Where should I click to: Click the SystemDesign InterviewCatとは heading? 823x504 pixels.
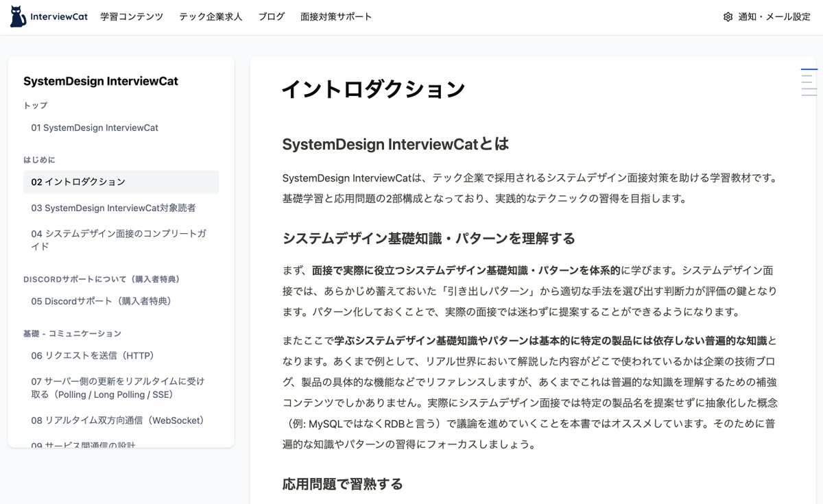click(396, 145)
